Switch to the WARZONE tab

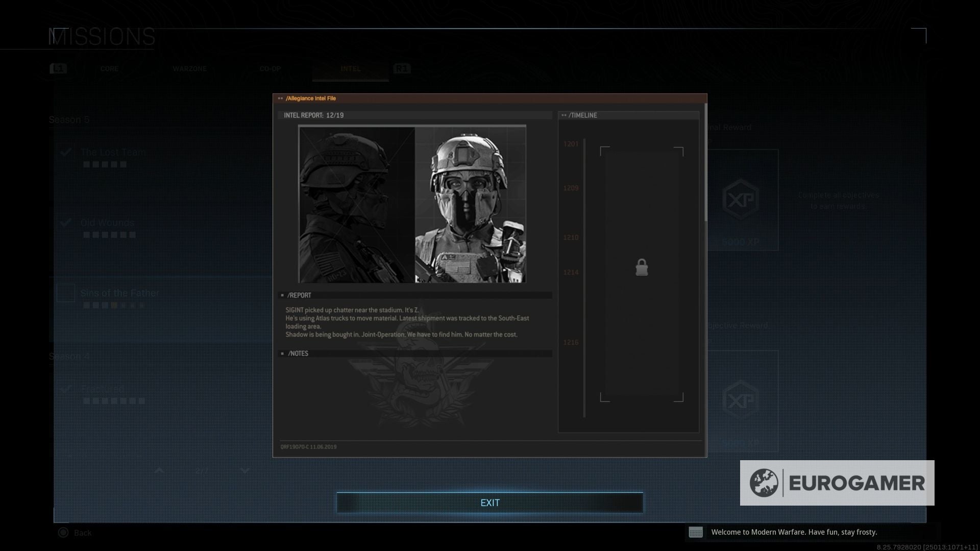[x=189, y=69]
